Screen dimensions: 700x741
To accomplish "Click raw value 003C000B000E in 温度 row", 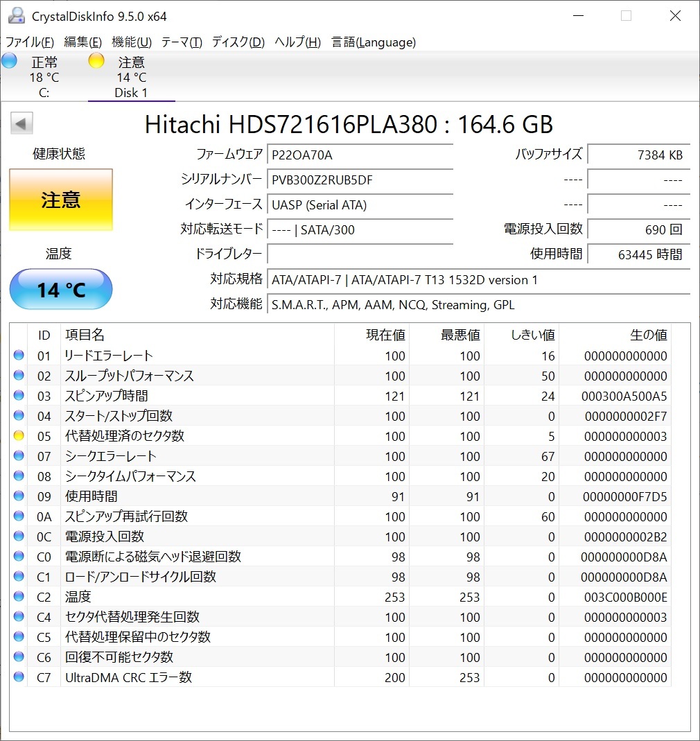I will 626,598.
